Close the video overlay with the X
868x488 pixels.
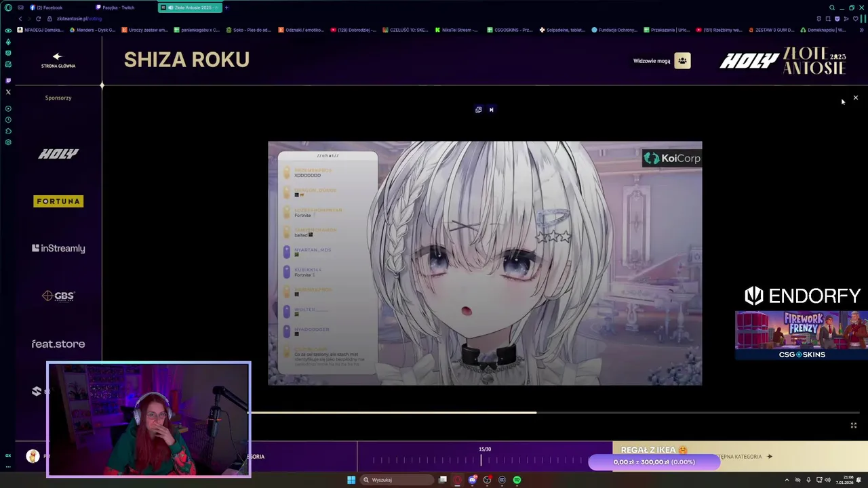[x=856, y=98]
